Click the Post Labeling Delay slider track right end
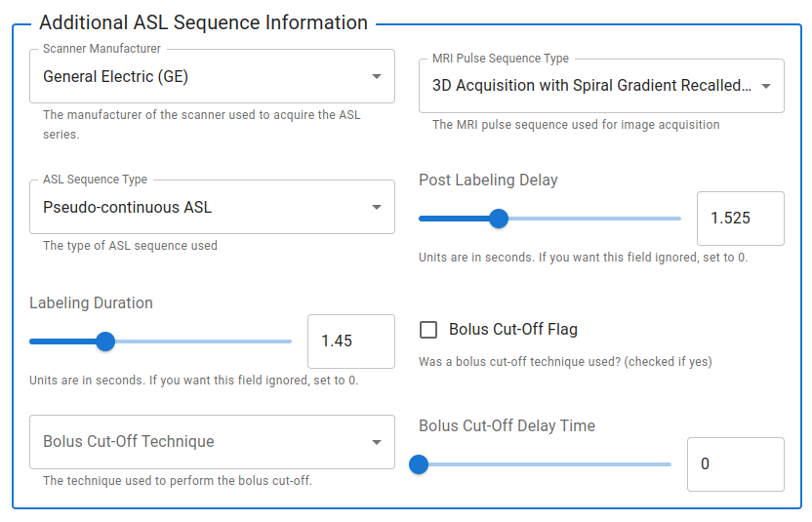This screenshot has height=522, width=812. [x=677, y=219]
